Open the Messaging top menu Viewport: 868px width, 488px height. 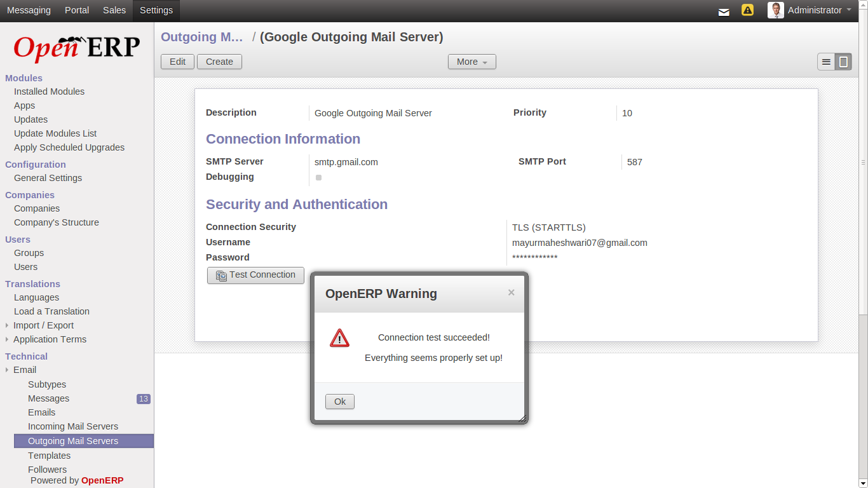29,10
